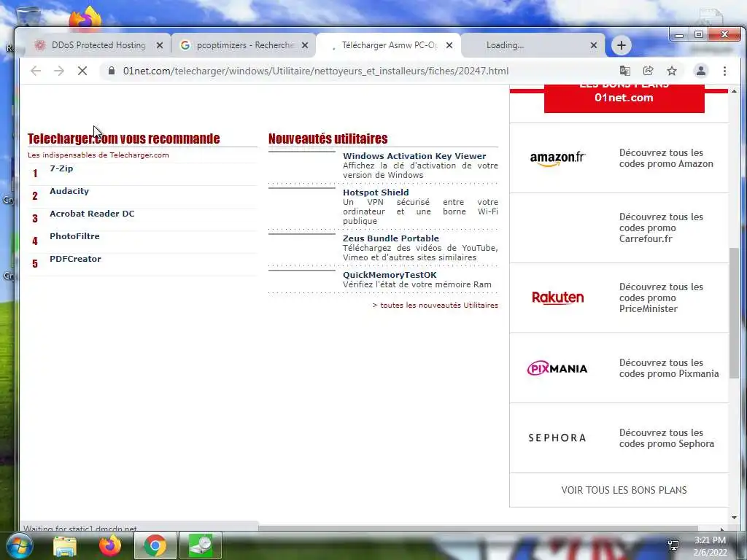The image size is (747, 560).
Task: Switch to pcoptimizers - Recherche tab
Action: click(243, 45)
